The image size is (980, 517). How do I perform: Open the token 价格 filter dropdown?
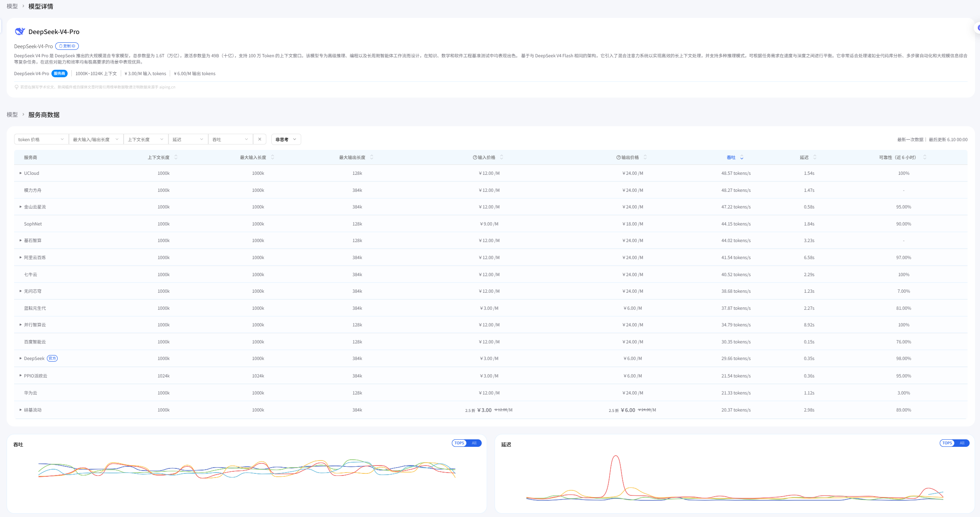41,140
